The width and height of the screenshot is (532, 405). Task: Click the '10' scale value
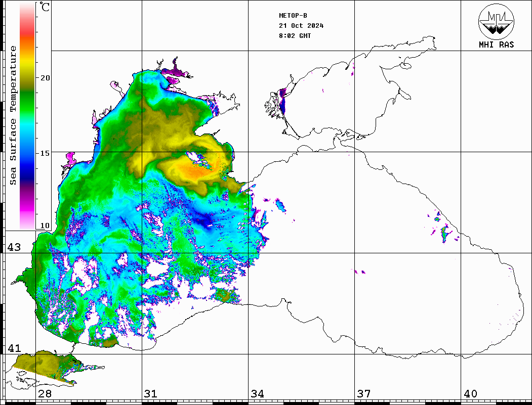[45, 226]
